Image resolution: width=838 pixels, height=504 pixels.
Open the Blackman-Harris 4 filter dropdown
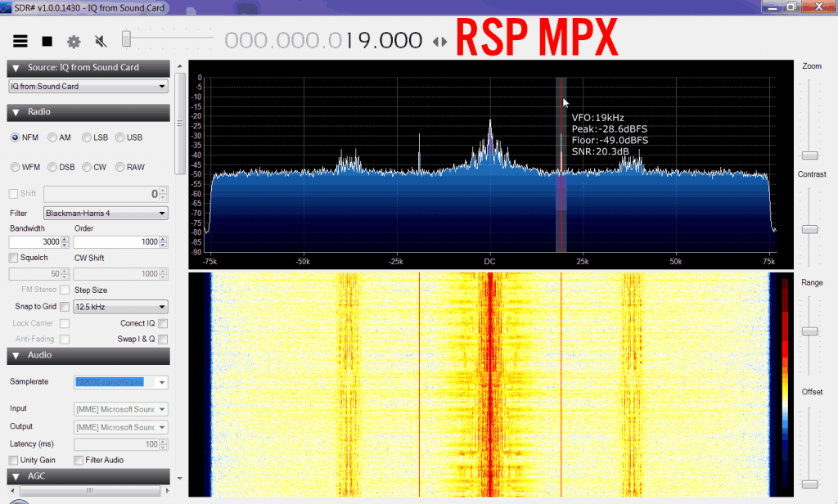tap(105, 213)
